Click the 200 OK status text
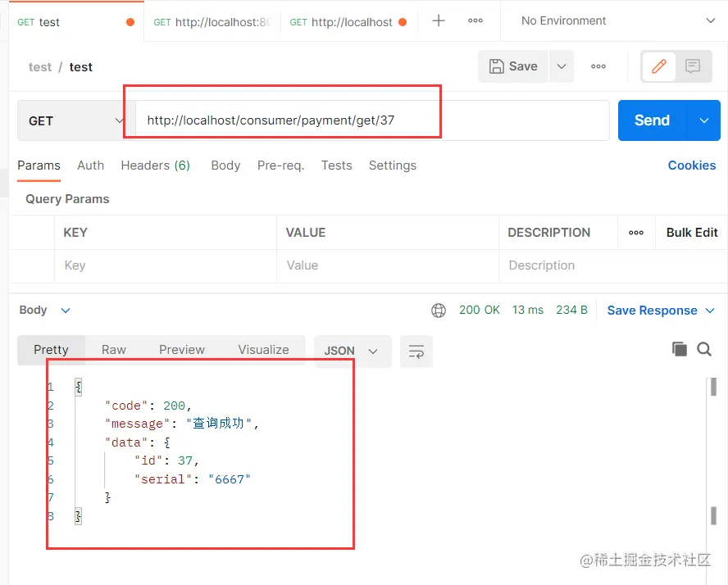The width and height of the screenshot is (728, 585). tap(479, 310)
